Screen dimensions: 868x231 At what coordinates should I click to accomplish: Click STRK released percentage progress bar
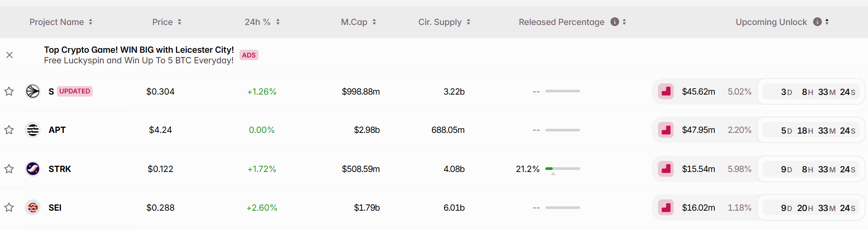[563, 169]
